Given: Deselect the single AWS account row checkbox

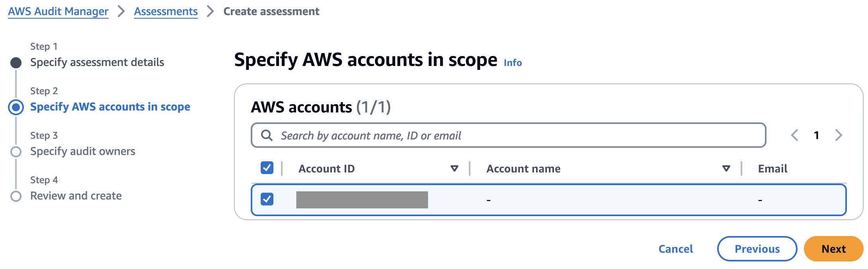Looking at the screenshot, I should 267,199.
